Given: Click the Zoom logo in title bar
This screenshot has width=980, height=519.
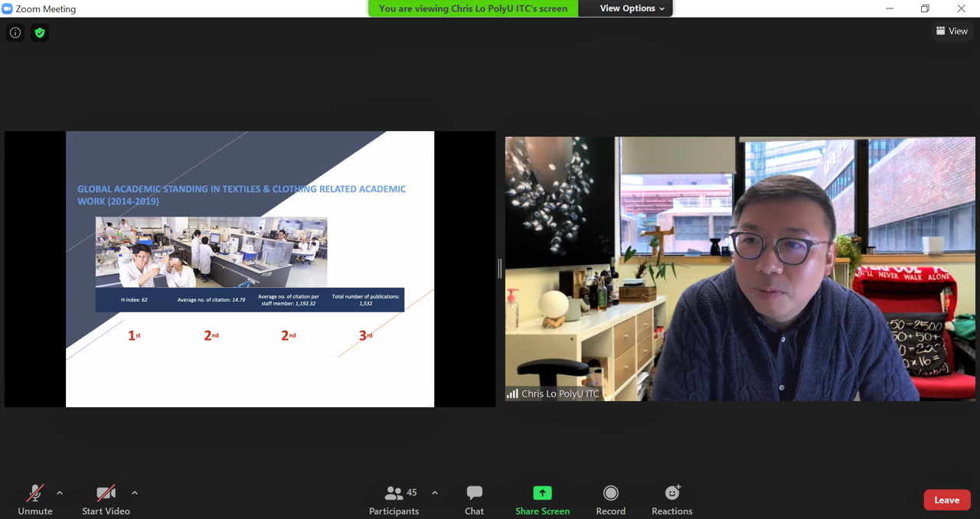Looking at the screenshot, I should (x=8, y=8).
